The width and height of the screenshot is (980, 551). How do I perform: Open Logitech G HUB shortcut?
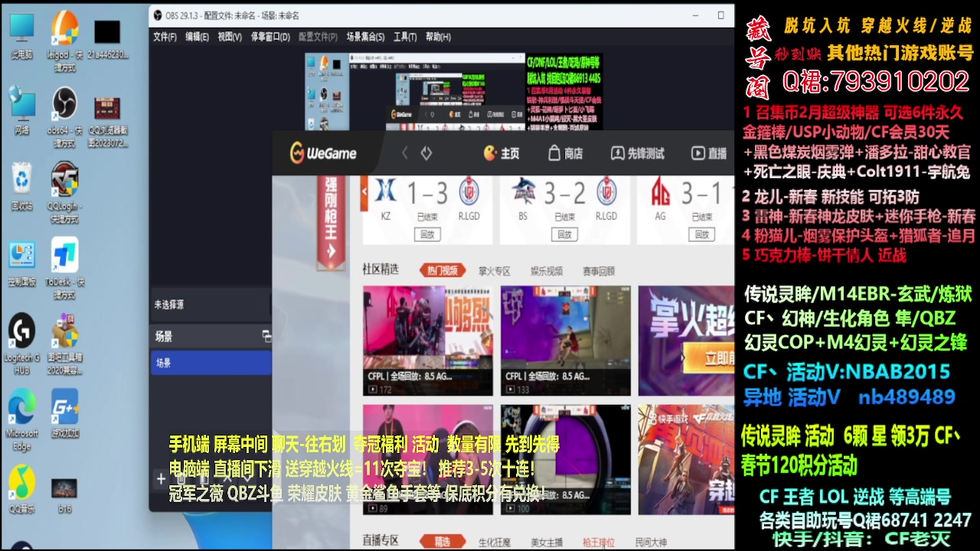pyautogui.click(x=22, y=344)
